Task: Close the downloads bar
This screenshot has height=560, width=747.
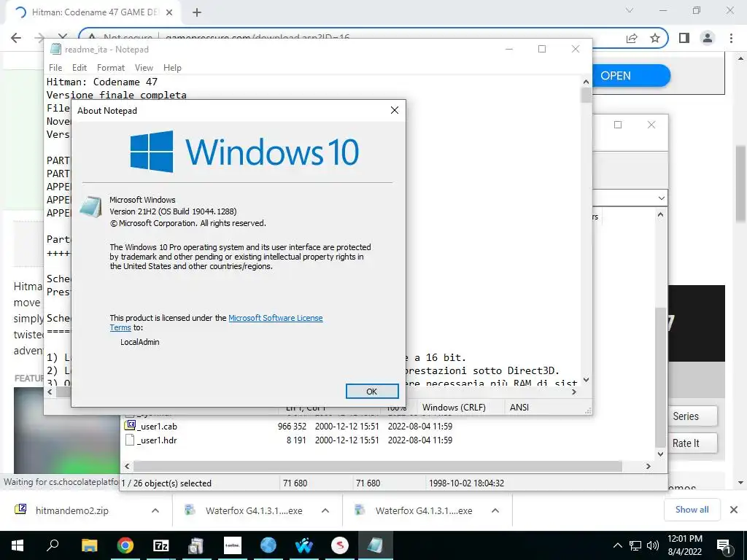Action: click(734, 510)
